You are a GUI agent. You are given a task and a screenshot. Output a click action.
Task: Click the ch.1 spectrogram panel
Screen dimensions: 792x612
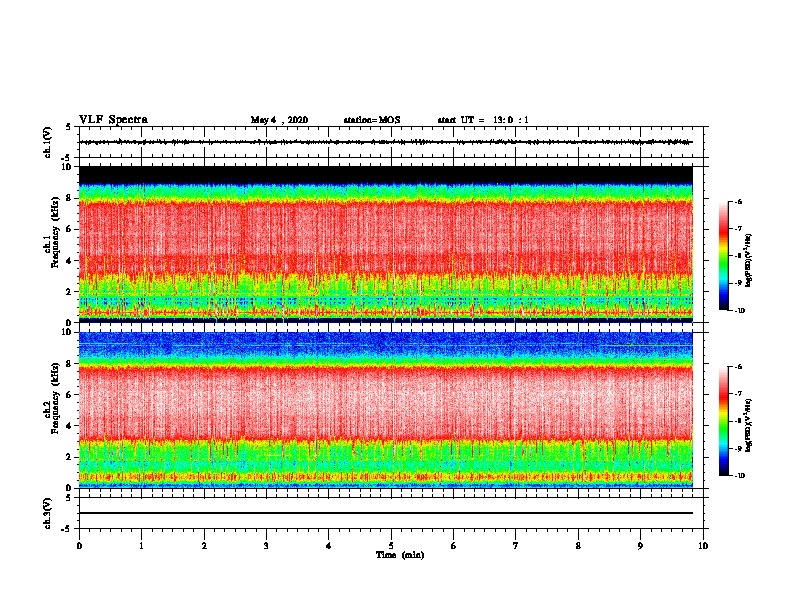click(x=386, y=244)
